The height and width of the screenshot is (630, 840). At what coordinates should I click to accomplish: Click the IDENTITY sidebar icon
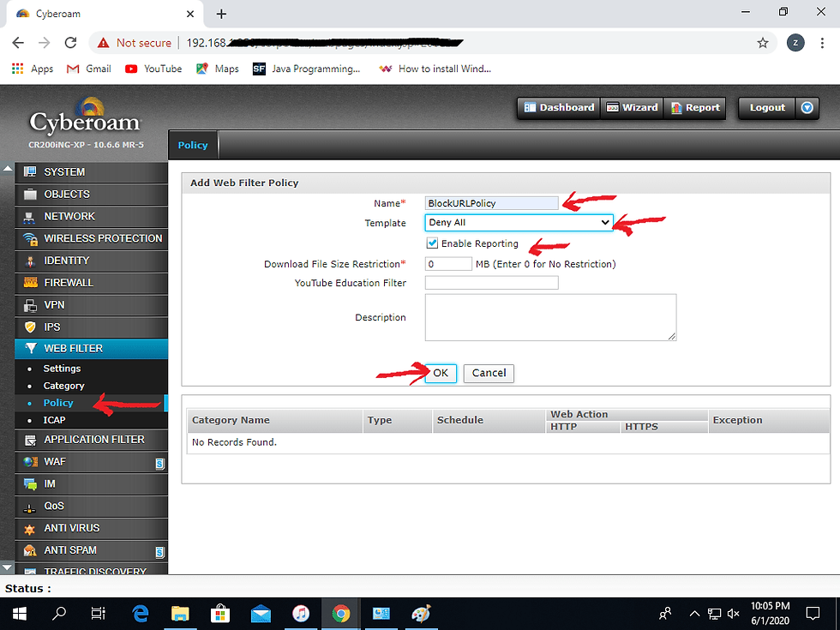30,261
